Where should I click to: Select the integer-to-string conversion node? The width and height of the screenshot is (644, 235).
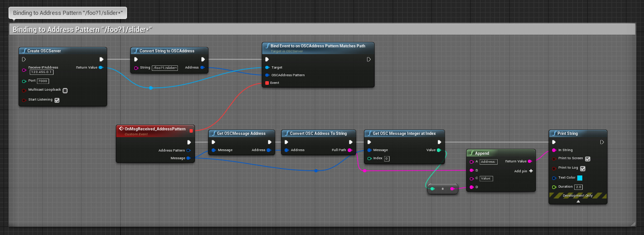(x=442, y=189)
